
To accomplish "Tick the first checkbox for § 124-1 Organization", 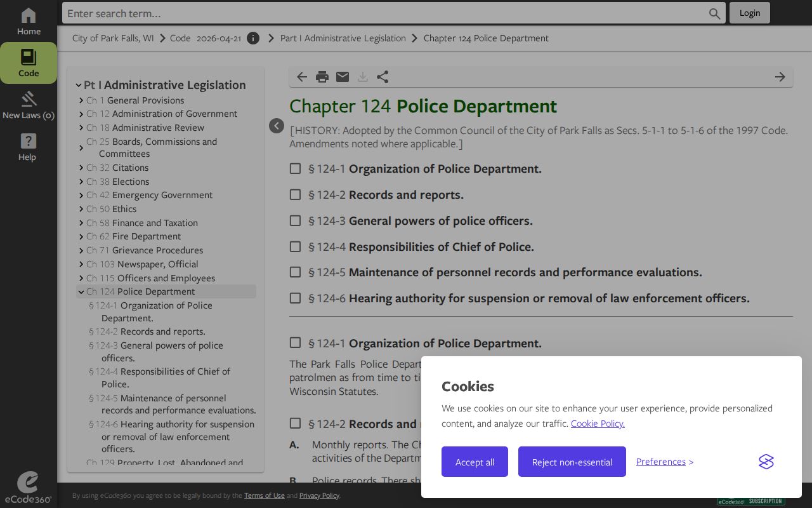I will (295, 169).
